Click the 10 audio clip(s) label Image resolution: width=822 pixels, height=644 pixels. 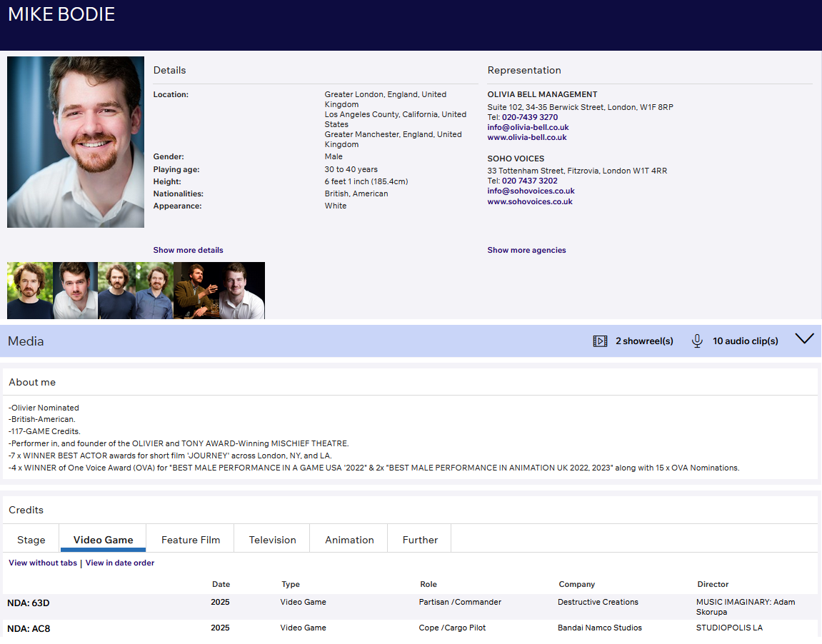(x=746, y=341)
